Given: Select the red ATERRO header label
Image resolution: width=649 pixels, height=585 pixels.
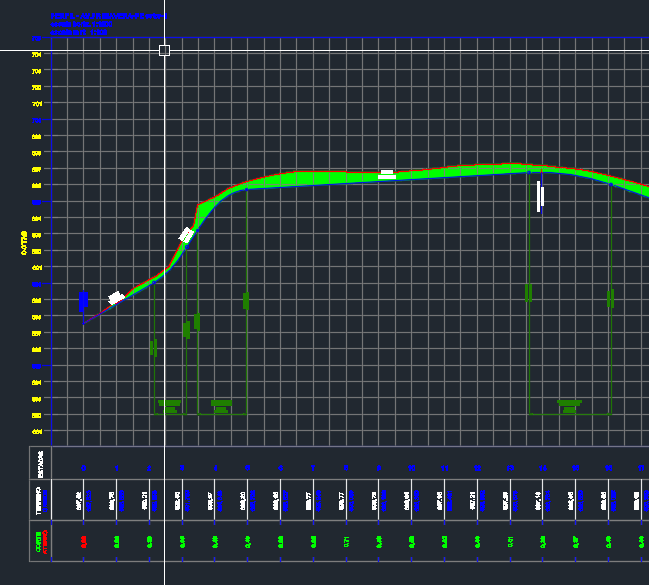Looking at the screenshot, I should (x=45, y=542).
